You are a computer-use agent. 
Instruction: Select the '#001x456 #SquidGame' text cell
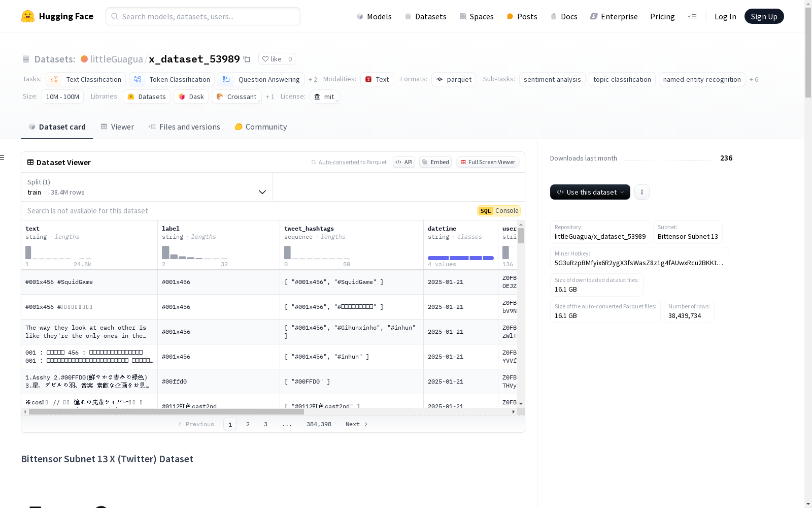tap(89, 282)
